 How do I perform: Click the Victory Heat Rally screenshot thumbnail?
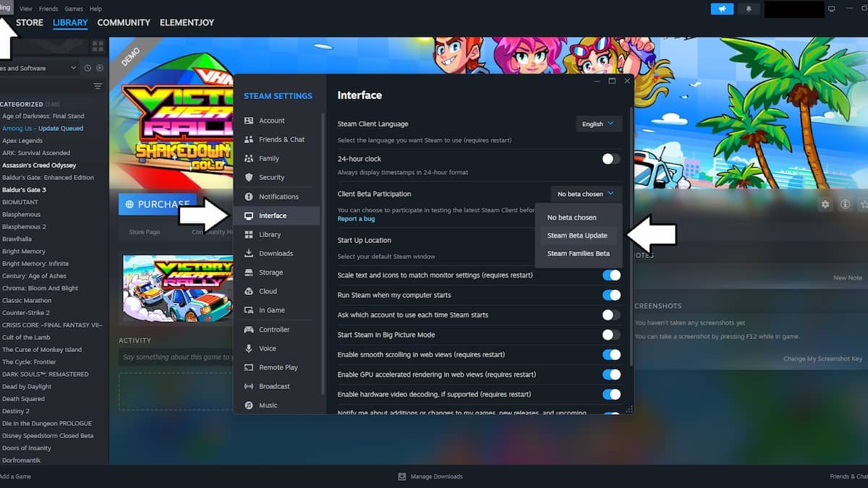click(178, 288)
